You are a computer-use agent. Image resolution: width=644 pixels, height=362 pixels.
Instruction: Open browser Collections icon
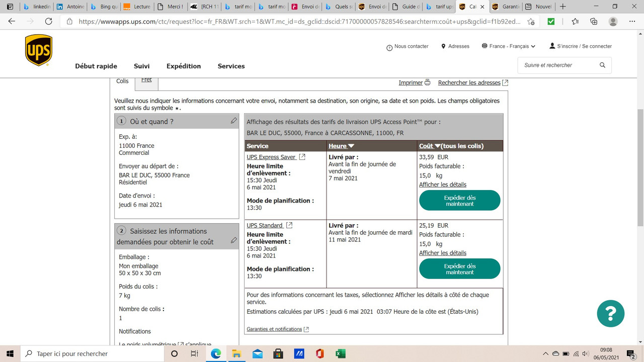(x=594, y=22)
